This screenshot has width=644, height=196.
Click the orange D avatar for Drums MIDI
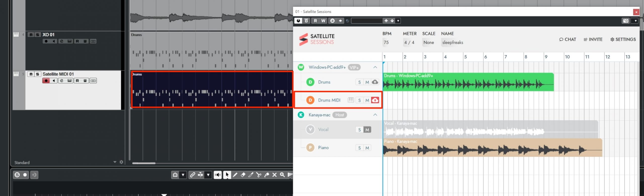310,100
